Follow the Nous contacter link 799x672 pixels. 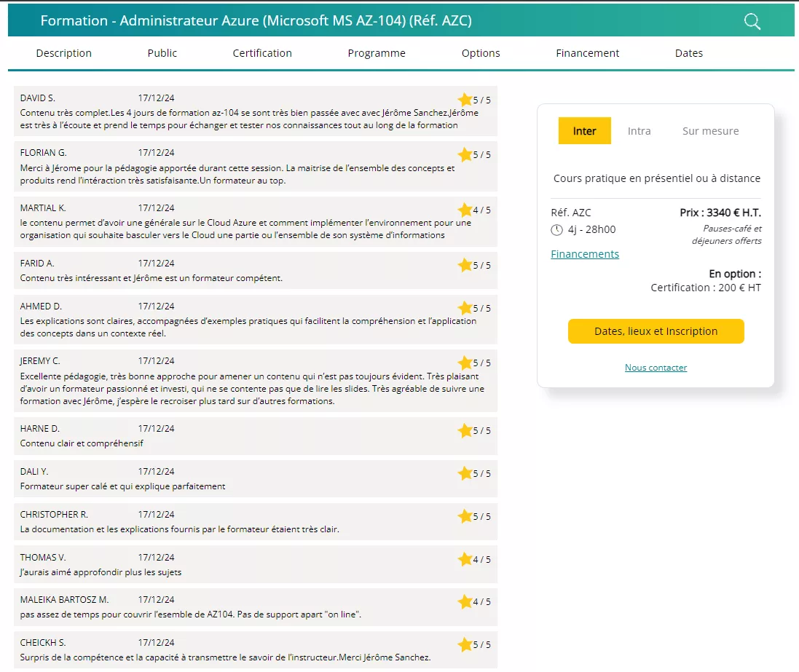click(656, 368)
